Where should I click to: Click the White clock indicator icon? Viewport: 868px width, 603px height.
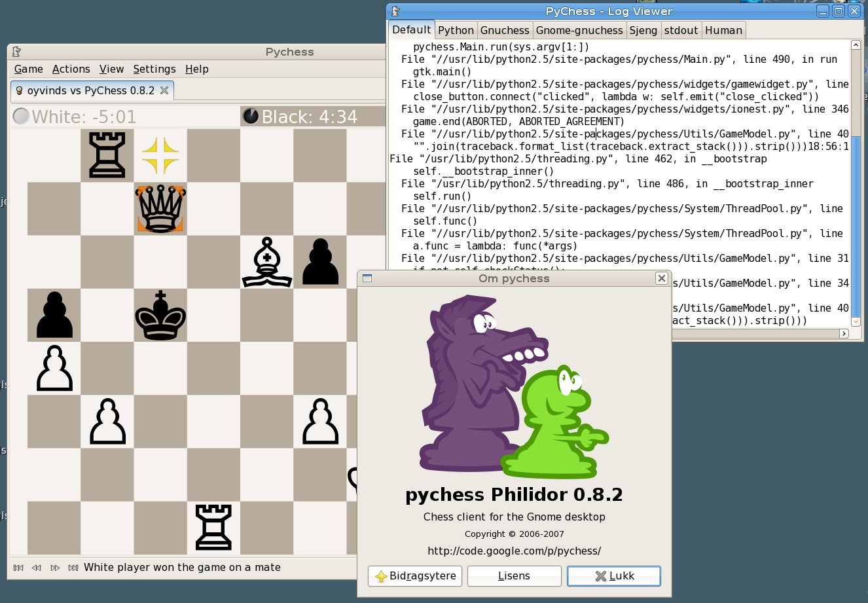(x=22, y=116)
